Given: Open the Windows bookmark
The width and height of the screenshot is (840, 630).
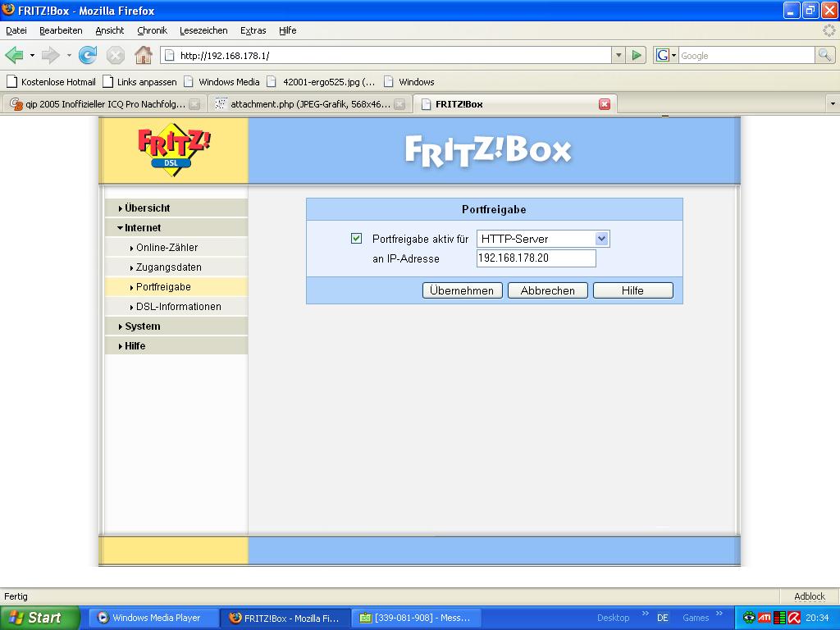Looking at the screenshot, I should pyautogui.click(x=409, y=82).
